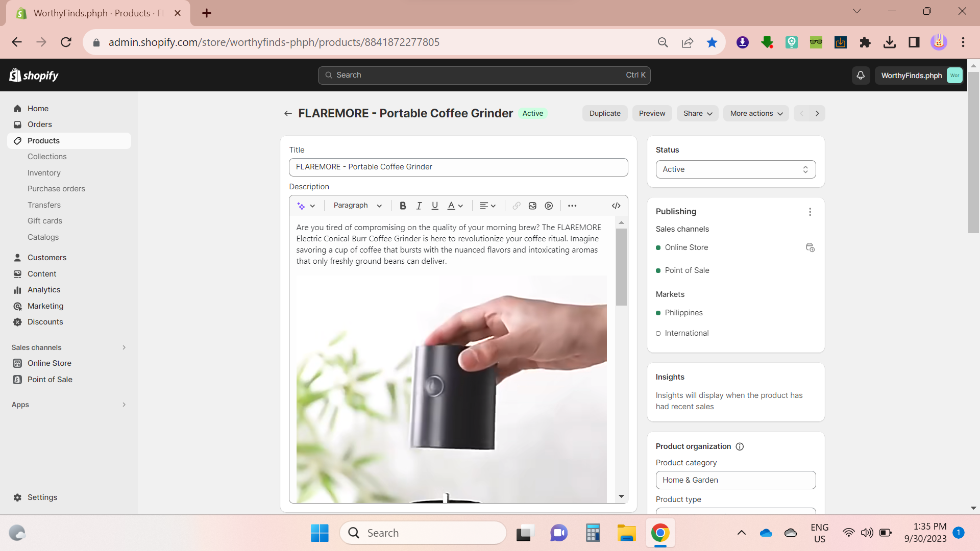Click the product Title input field
This screenshot has width=980, height=551.
click(x=458, y=167)
